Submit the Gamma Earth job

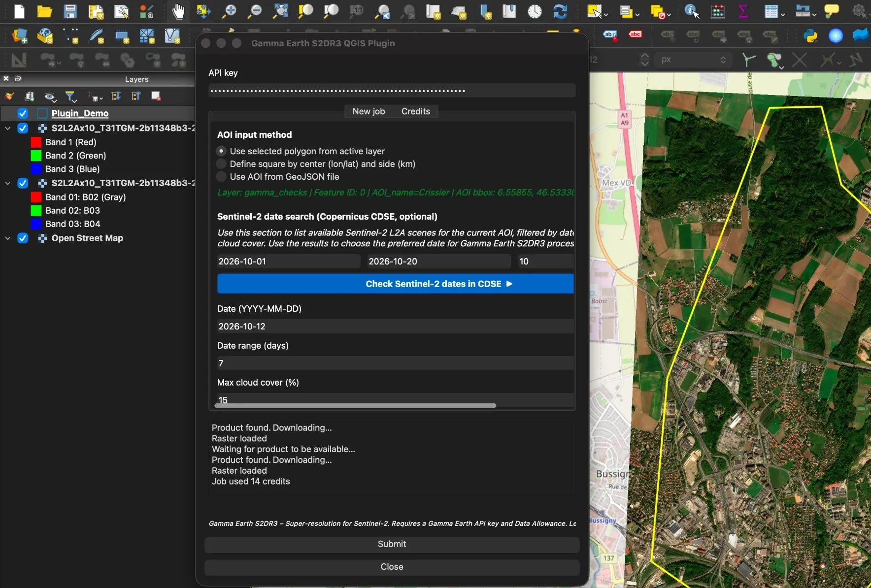click(392, 544)
